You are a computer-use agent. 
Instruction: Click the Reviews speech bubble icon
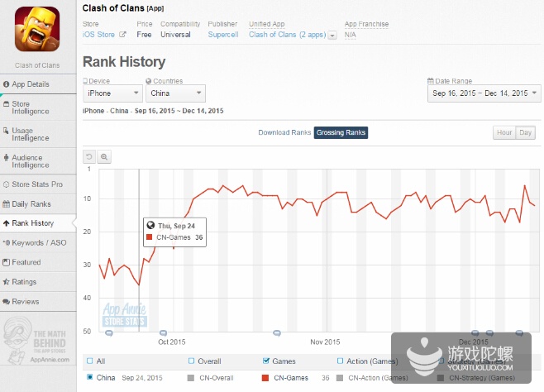pyautogui.click(x=6, y=302)
